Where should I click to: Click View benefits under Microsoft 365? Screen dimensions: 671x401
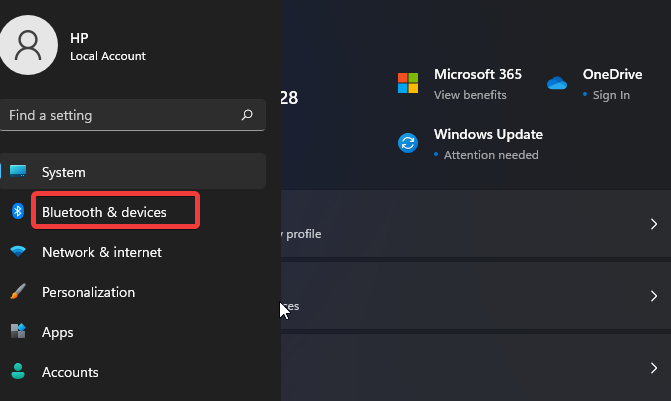[470, 95]
